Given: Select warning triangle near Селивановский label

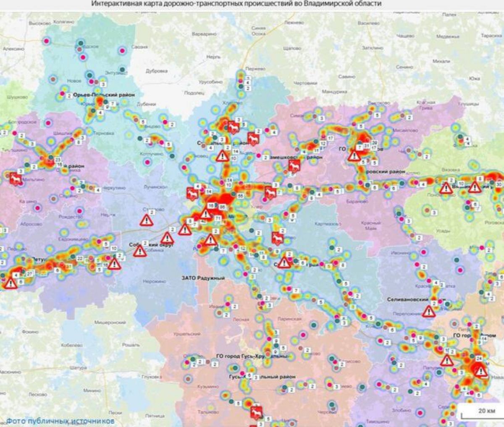Looking at the screenshot, I should pyautogui.click(x=428, y=312).
